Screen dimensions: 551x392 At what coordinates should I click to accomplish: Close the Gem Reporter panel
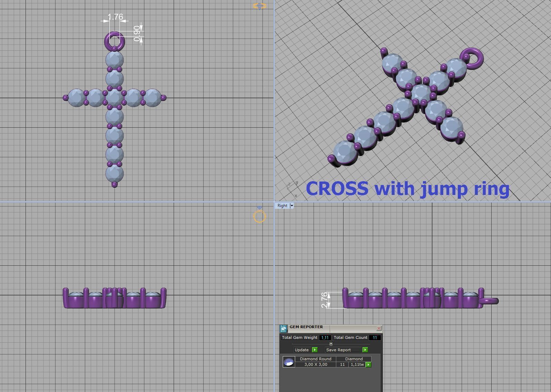click(379, 328)
